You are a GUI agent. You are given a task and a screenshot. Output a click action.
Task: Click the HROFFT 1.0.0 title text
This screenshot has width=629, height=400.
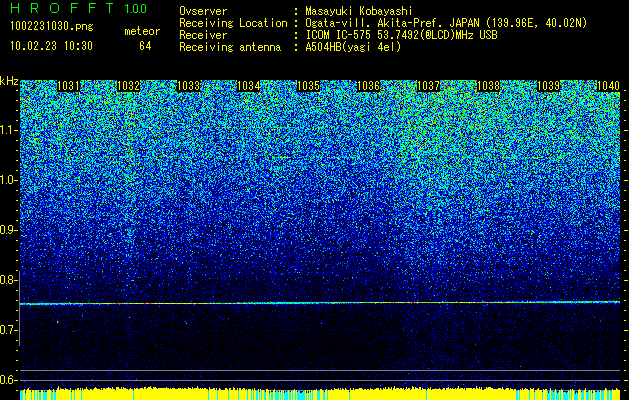(x=79, y=8)
